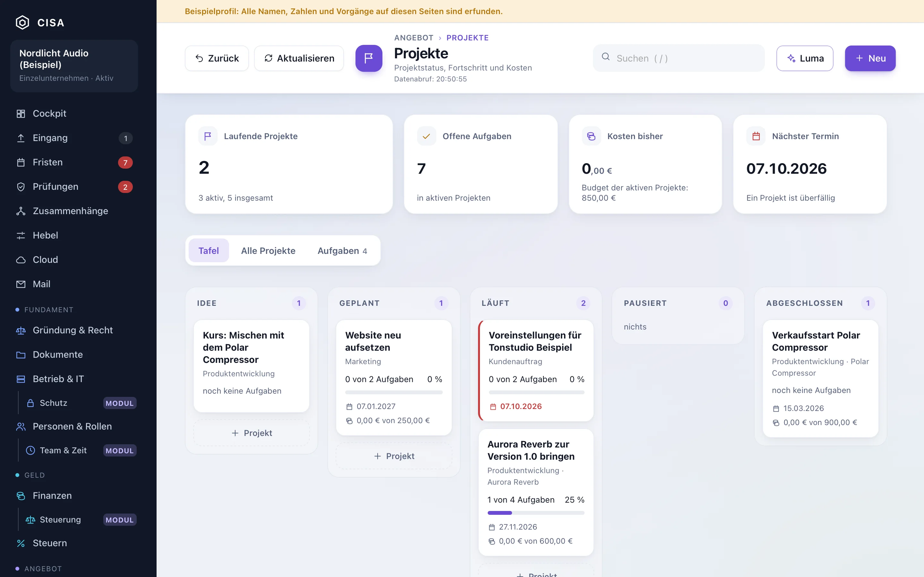
Task: Switch to the Alle Projekte tab
Action: coord(268,251)
